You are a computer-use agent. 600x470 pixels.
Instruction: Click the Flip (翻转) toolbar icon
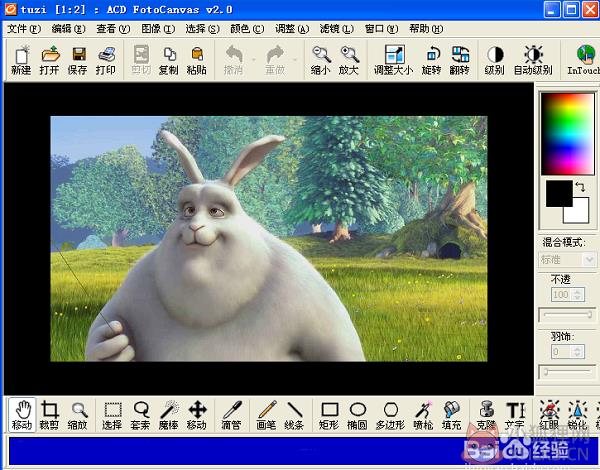click(x=460, y=60)
